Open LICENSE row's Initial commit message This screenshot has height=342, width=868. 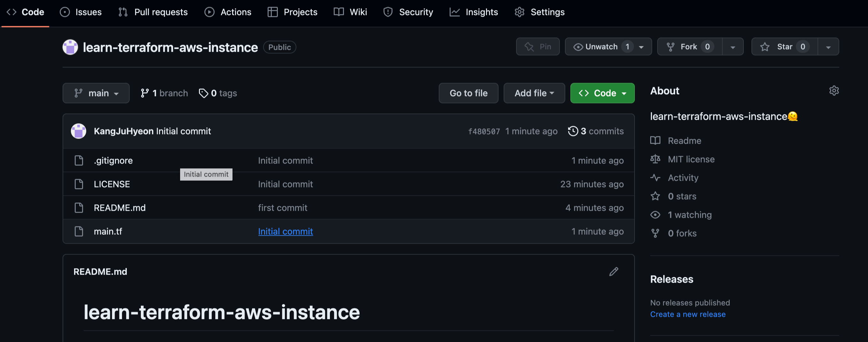click(x=286, y=184)
